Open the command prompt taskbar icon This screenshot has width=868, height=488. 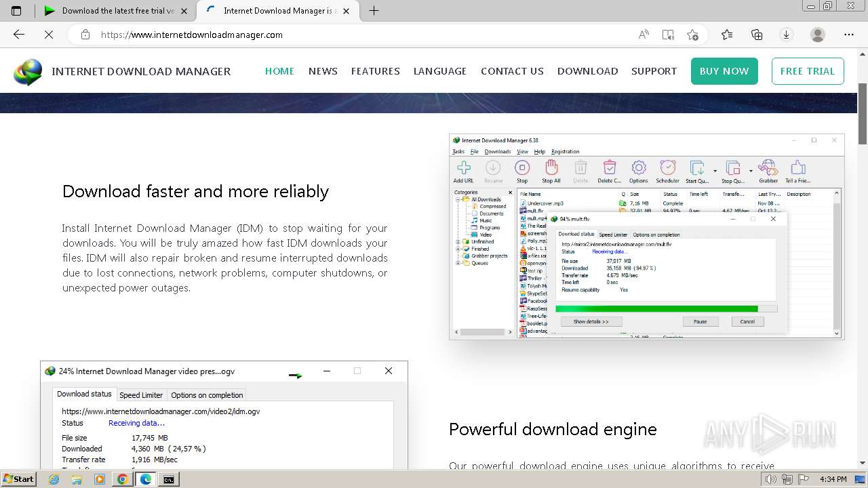pyautogui.click(x=168, y=479)
